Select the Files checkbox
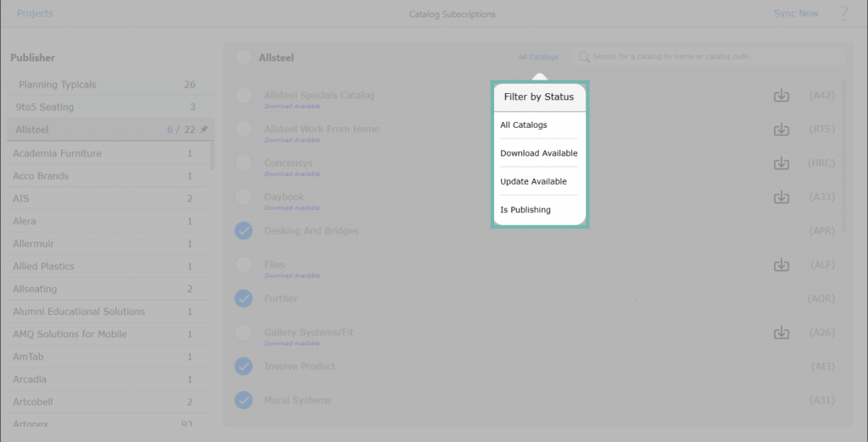868x442 pixels. point(243,265)
